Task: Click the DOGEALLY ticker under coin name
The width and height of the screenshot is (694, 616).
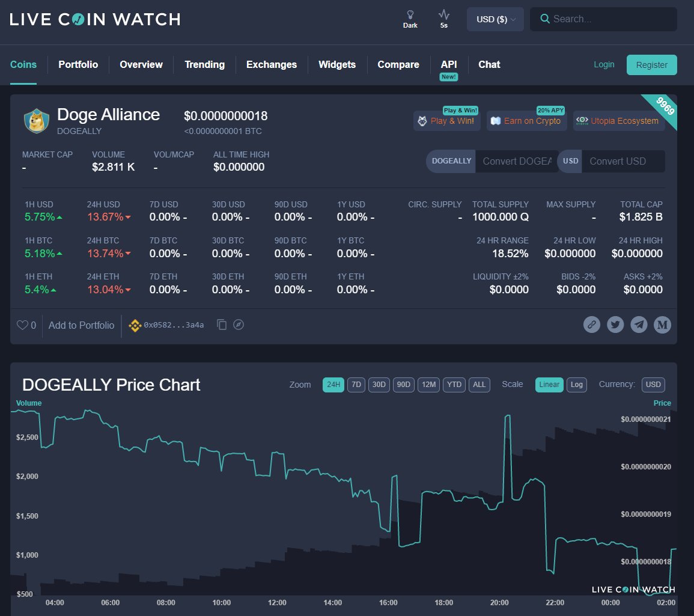Action: coord(79,132)
